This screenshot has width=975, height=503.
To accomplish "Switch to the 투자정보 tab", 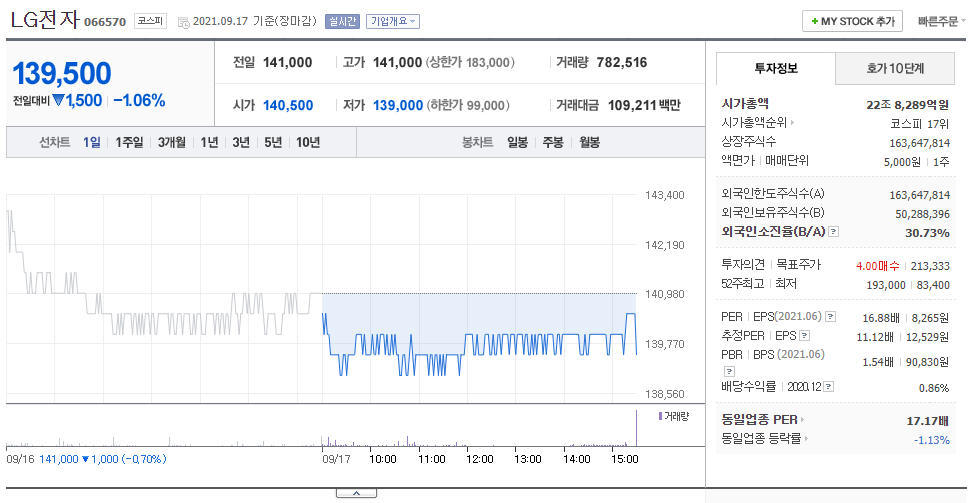I will [775, 68].
